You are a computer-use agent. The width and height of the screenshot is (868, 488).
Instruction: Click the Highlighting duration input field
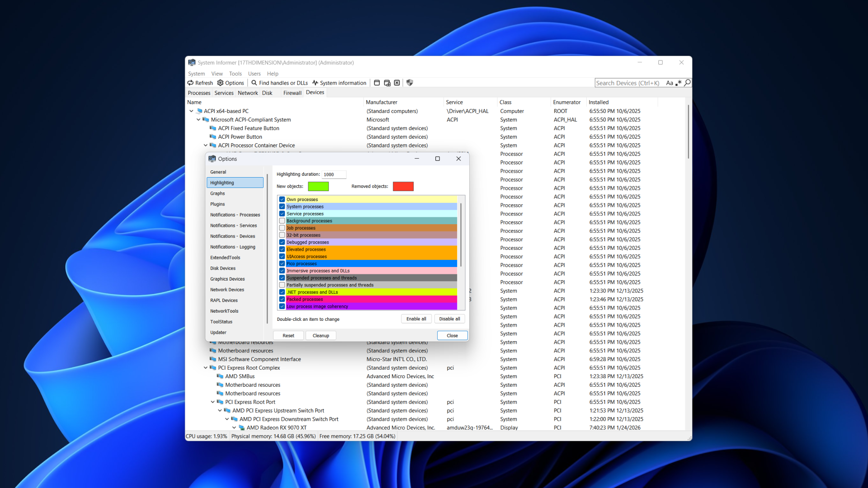(334, 174)
